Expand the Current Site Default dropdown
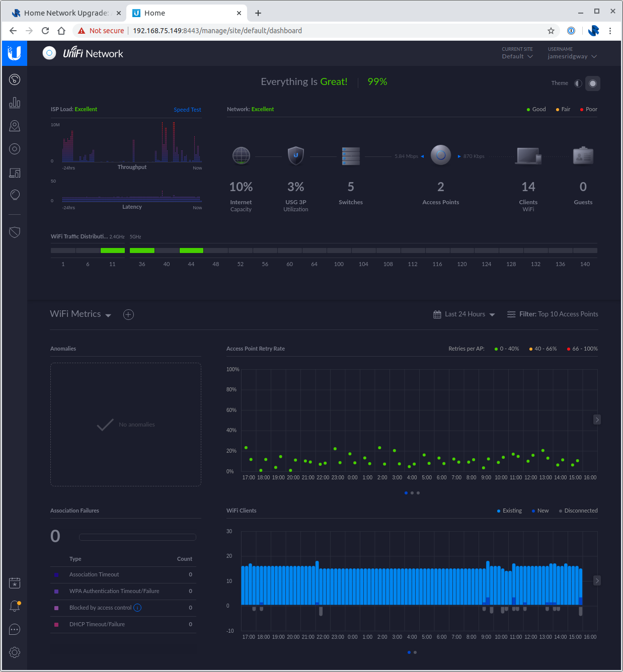The height and width of the screenshot is (672, 623). tap(517, 56)
